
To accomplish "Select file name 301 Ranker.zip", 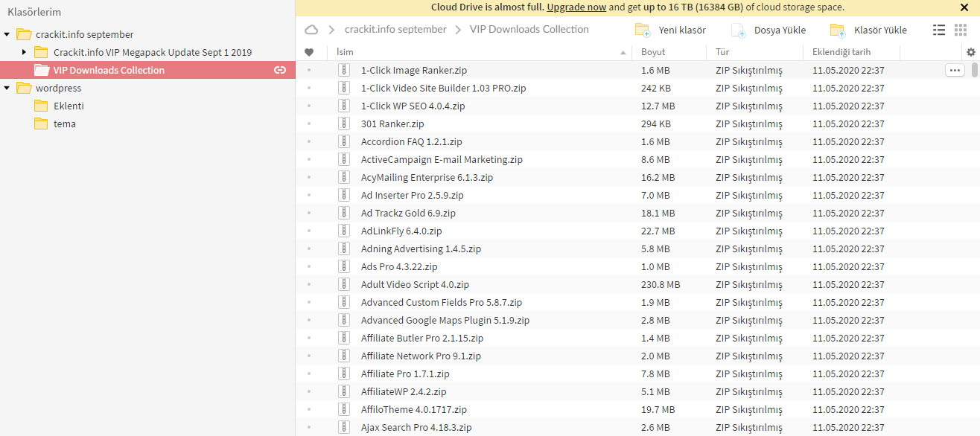I will 392,124.
